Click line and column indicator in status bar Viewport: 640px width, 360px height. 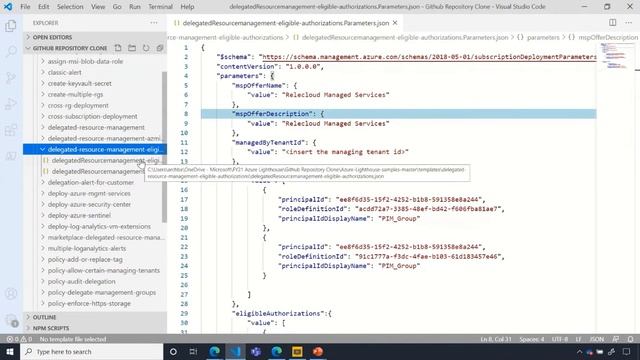(496, 339)
